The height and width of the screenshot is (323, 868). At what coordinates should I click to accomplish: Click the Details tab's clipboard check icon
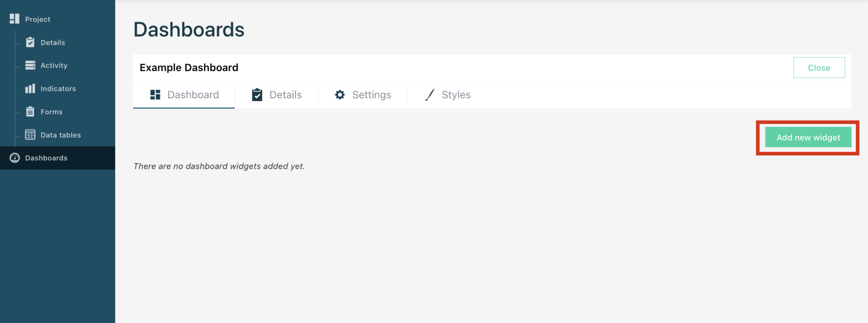tap(257, 95)
